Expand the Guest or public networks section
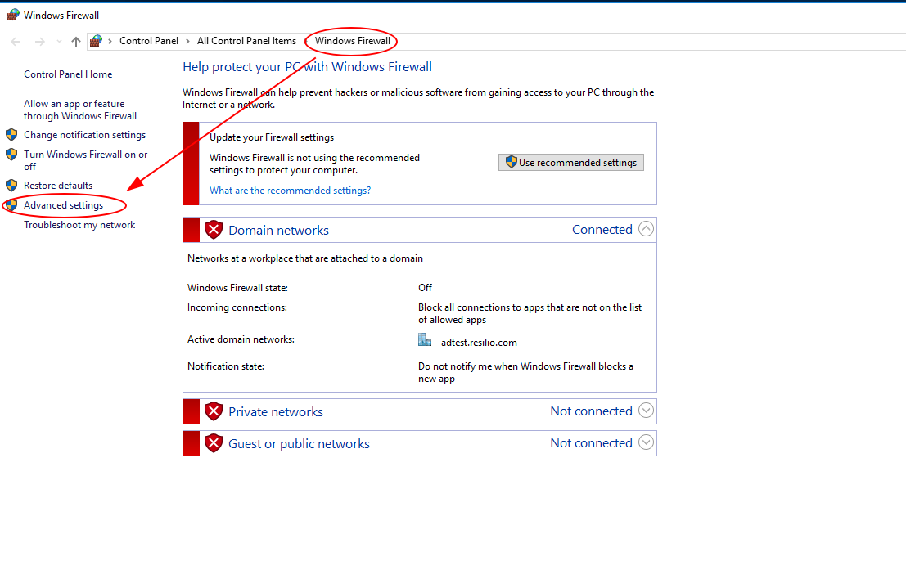This screenshot has width=906, height=588. pyautogui.click(x=646, y=442)
